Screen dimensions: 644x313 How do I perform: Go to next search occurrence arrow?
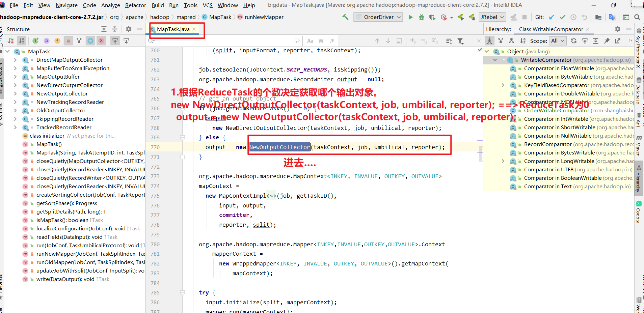click(388, 41)
